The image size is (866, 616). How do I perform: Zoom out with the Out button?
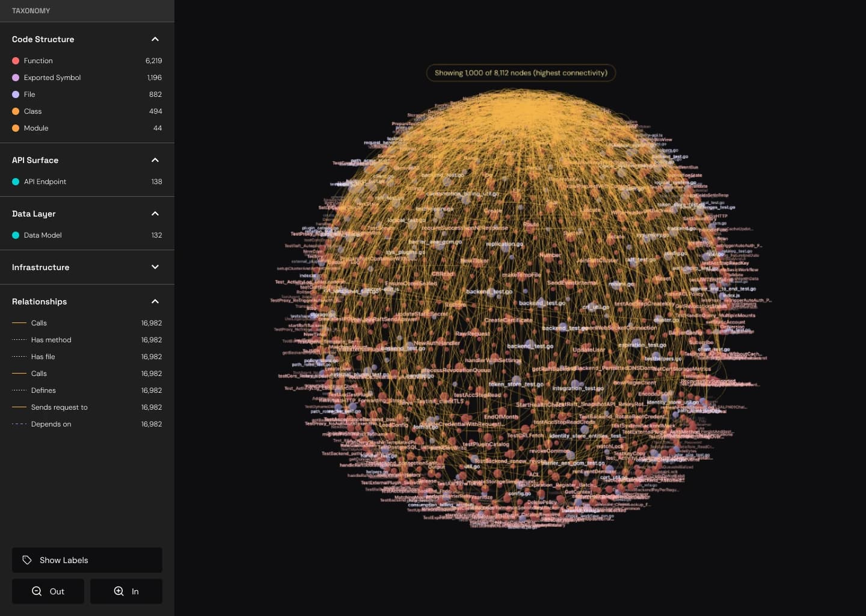[48, 591]
